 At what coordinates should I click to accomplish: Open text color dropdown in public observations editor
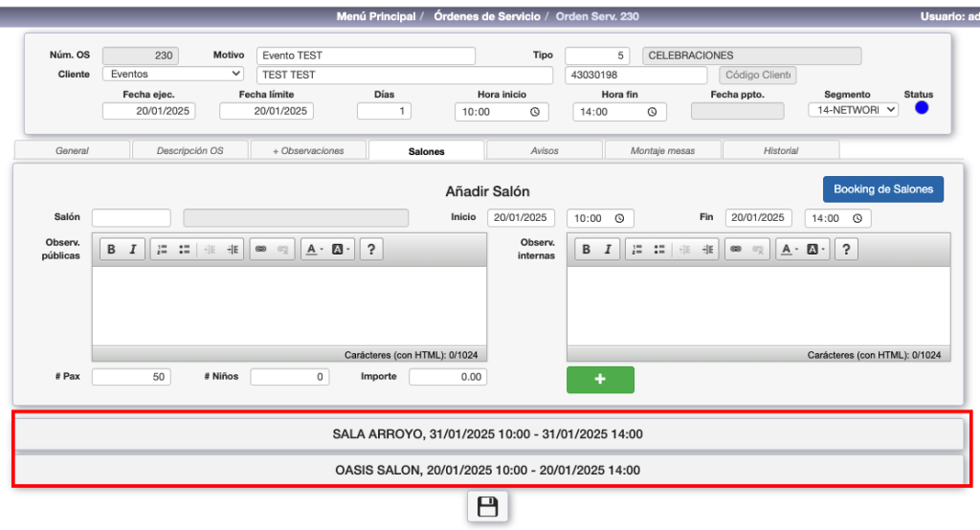[x=313, y=250]
